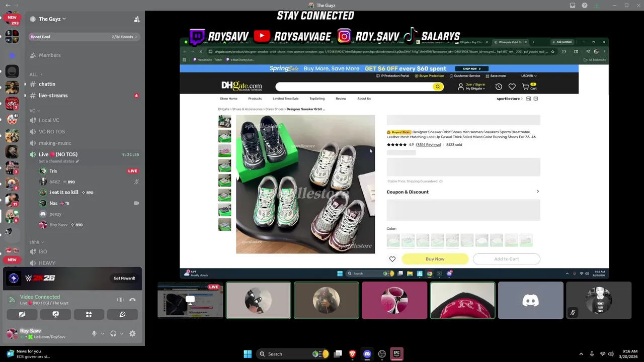Mute microphone in user panel
The width and height of the screenshot is (644, 362).
[x=94, y=333]
